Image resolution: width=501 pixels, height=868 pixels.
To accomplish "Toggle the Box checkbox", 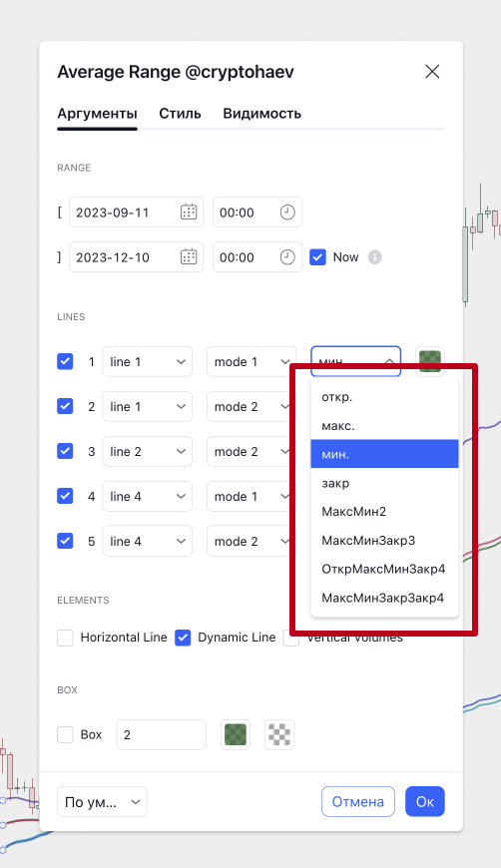I will point(65,734).
